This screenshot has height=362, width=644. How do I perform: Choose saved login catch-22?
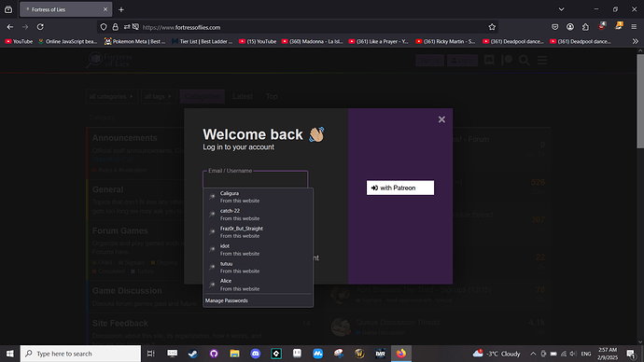point(258,215)
